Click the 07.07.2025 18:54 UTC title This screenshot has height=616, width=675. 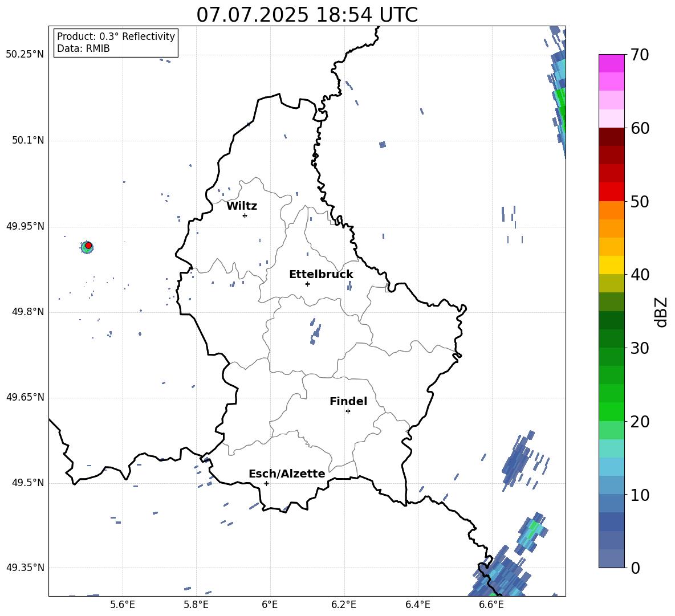307,15
